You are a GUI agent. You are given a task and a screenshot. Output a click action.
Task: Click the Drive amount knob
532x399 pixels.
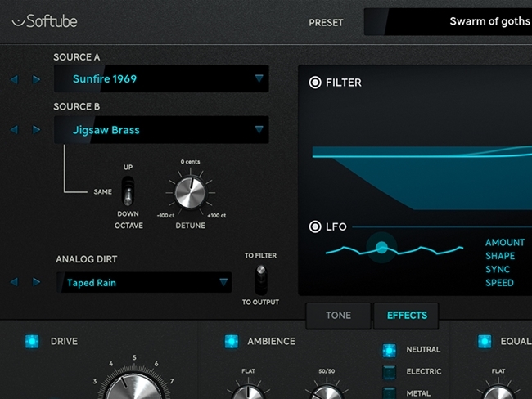point(134,387)
